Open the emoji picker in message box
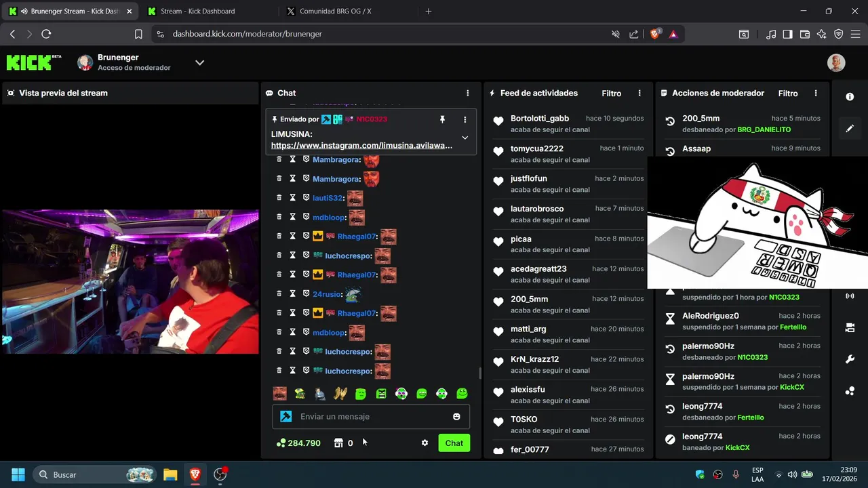 [x=456, y=417]
